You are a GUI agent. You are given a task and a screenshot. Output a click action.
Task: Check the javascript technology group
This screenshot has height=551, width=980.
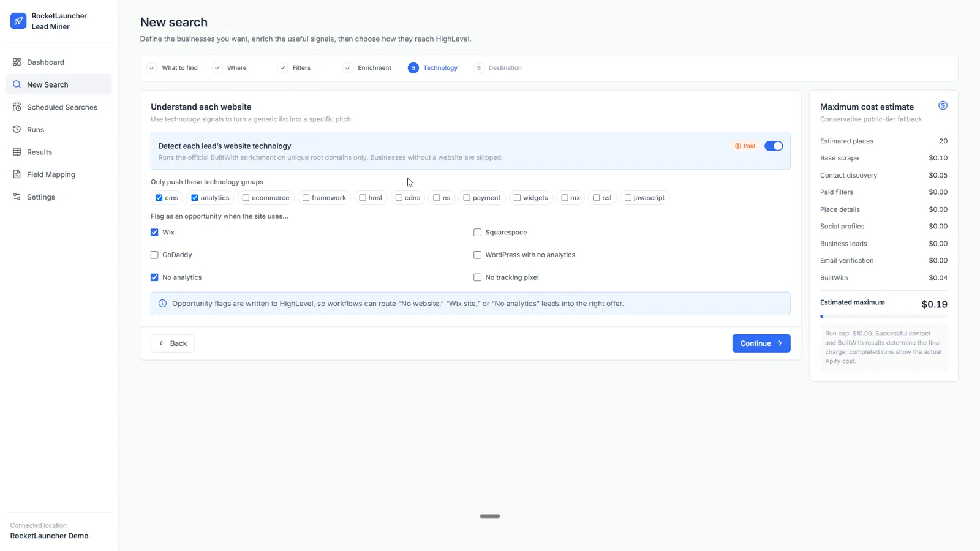628,198
